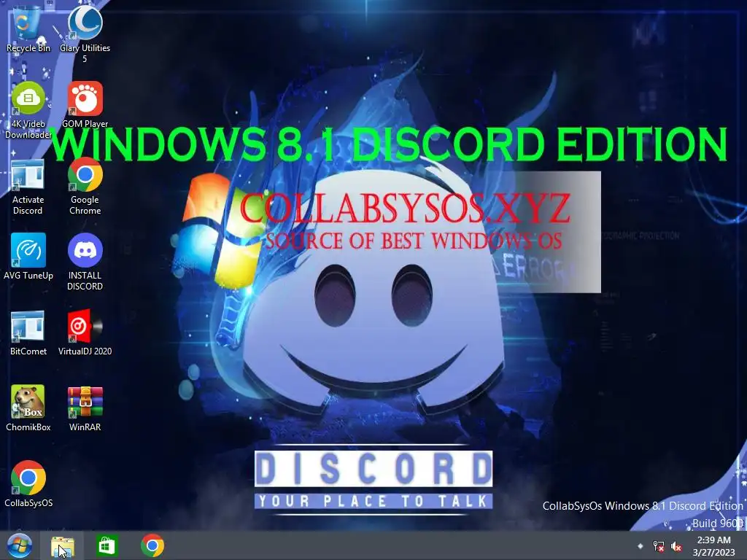
Task: Open BitComet desktop shortcut
Action: click(x=28, y=332)
